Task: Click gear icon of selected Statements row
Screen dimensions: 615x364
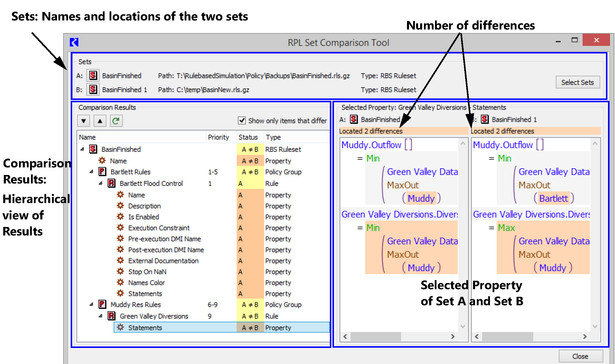Action: [x=120, y=327]
